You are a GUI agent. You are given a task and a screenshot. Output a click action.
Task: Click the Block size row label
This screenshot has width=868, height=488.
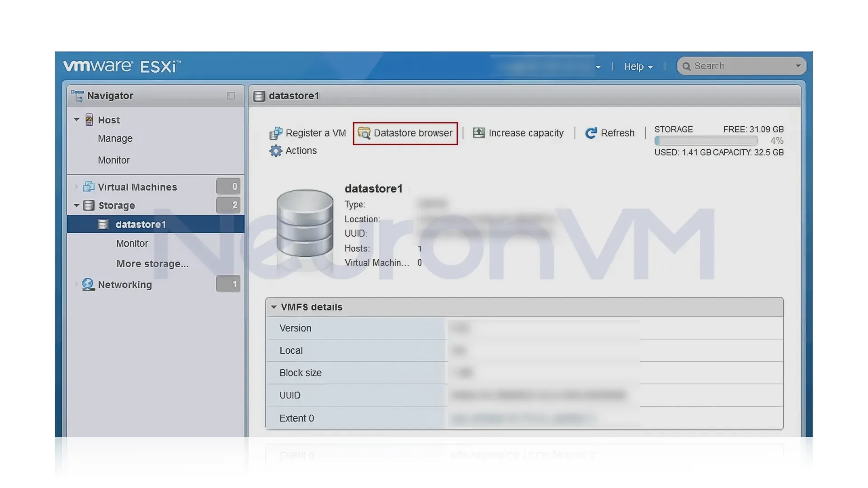click(x=301, y=373)
